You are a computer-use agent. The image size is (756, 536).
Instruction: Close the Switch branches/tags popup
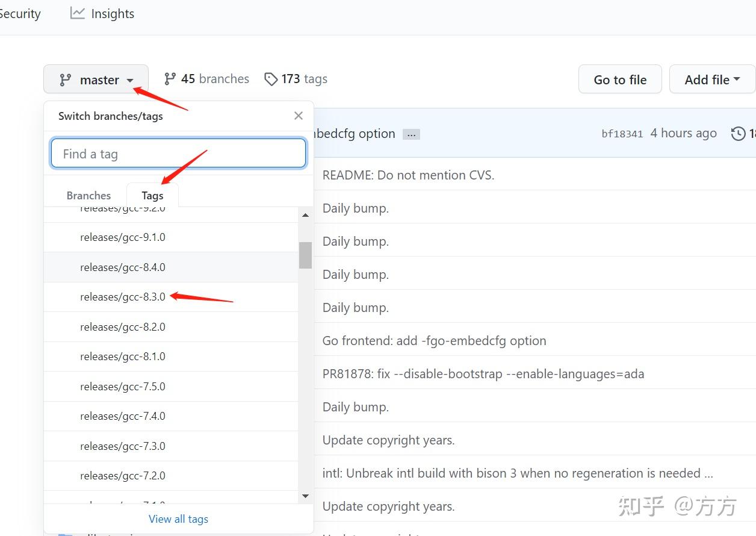[x=299, y=116]
